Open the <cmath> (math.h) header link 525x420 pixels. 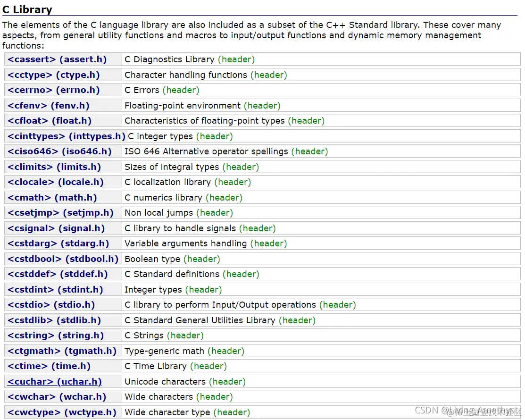point(52,198)
